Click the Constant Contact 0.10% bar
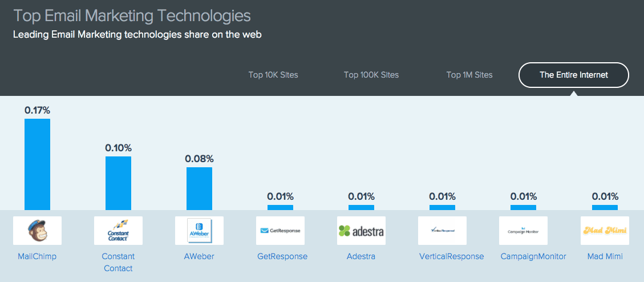The width and height of the screenshot is (644, 282). pos(118,183)
